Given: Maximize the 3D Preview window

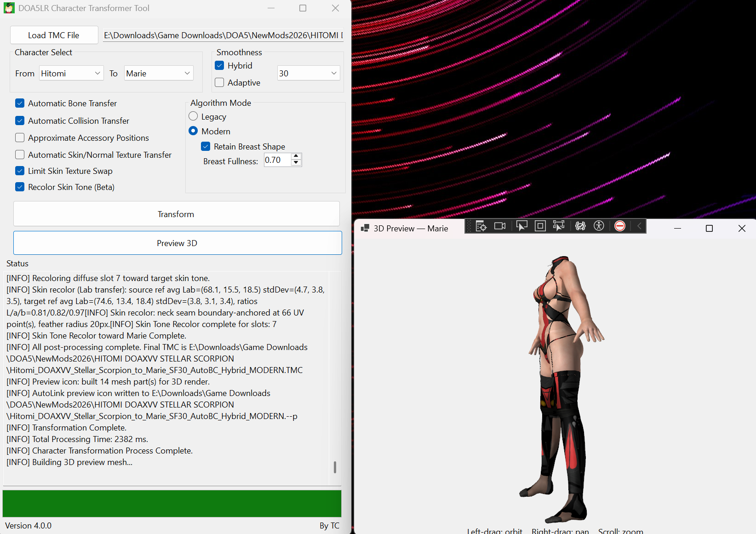Looking at the screenshot, I should [709, 228].
